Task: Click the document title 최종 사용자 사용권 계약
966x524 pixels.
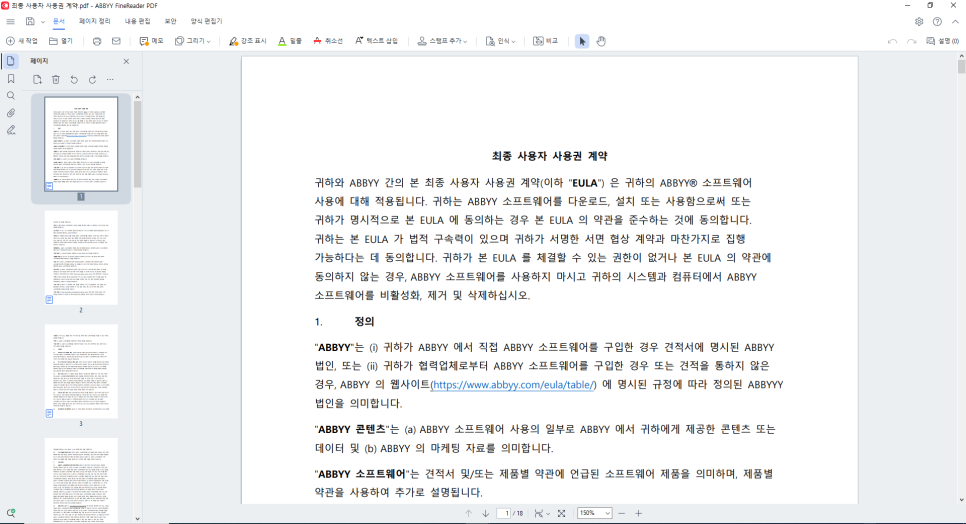Action: 550,156
